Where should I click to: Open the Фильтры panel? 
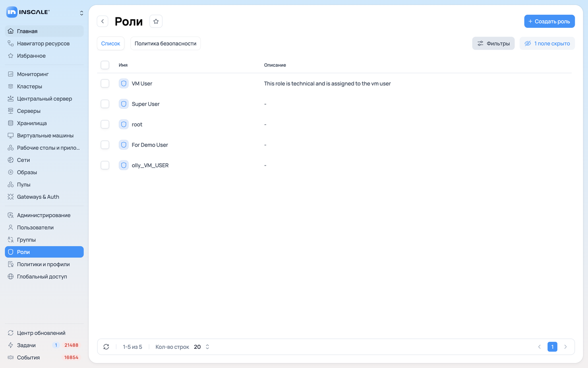pos(493,43)
